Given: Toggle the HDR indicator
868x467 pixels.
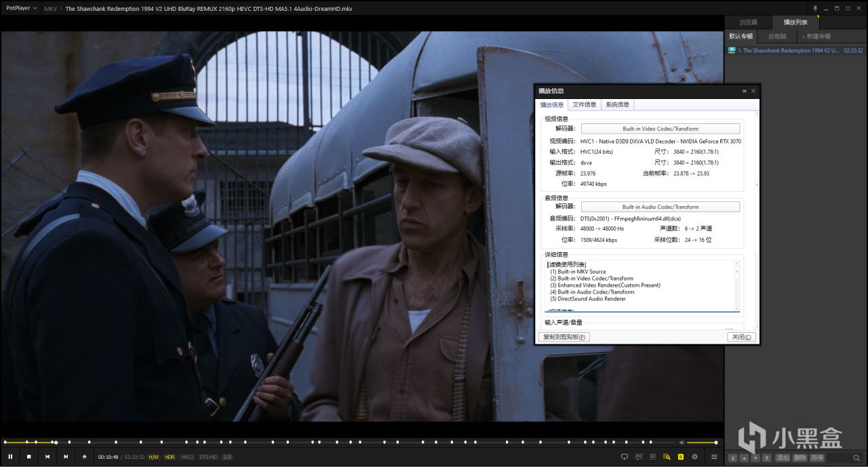Looking at the screenshot, I should pyautogui.click(x=170, y=457).
